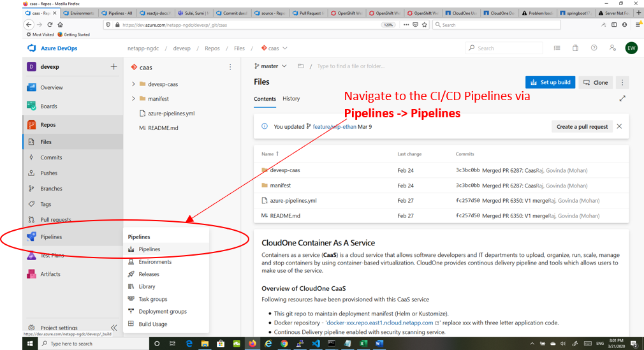Open Chrome from the taskbar

point(284,344)
